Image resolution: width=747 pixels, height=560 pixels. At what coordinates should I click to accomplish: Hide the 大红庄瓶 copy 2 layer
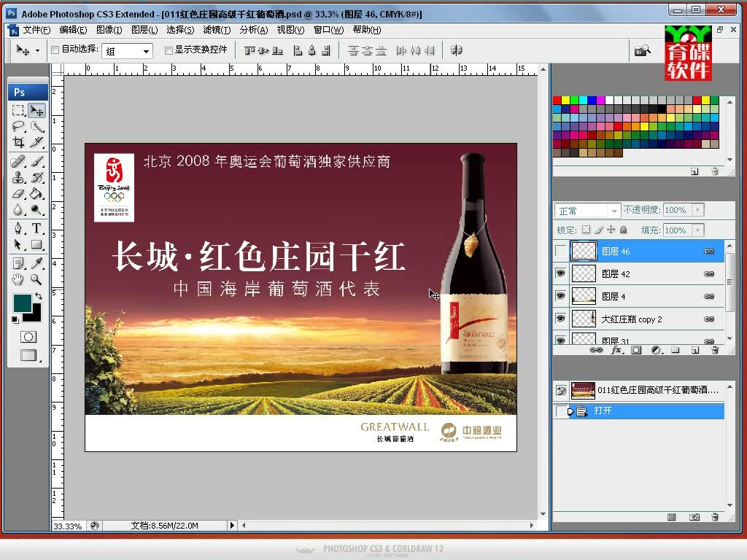coord(561,319)
